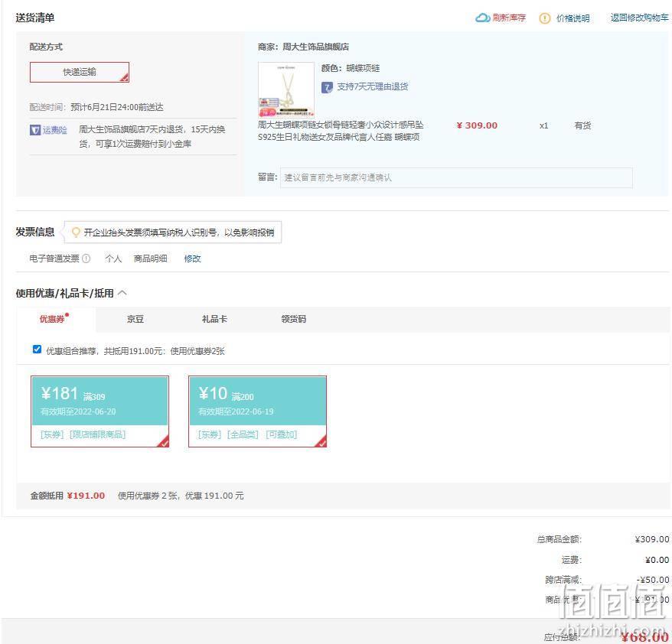Click 商家: 周大生饰品旗舰店 text

303,47
